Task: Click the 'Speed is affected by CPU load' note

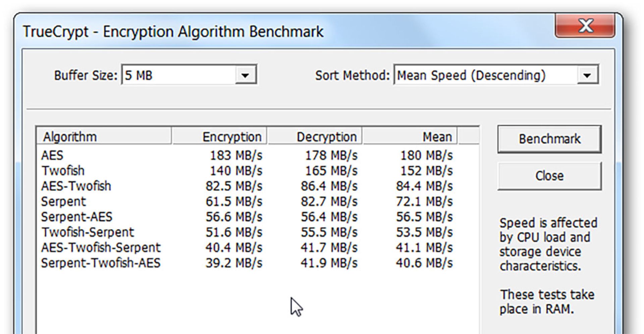Action: click(548, 244)
